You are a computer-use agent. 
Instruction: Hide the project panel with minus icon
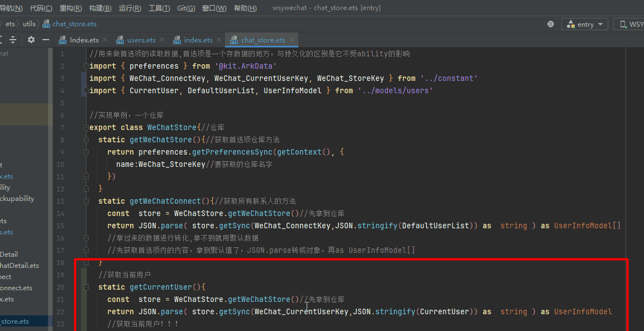point(46,40)
